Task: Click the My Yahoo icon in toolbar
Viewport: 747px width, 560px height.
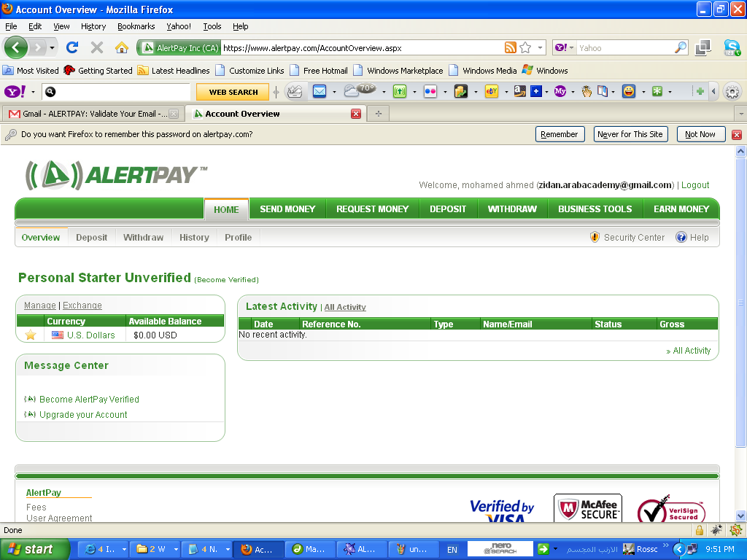Action: coord(560,91)
